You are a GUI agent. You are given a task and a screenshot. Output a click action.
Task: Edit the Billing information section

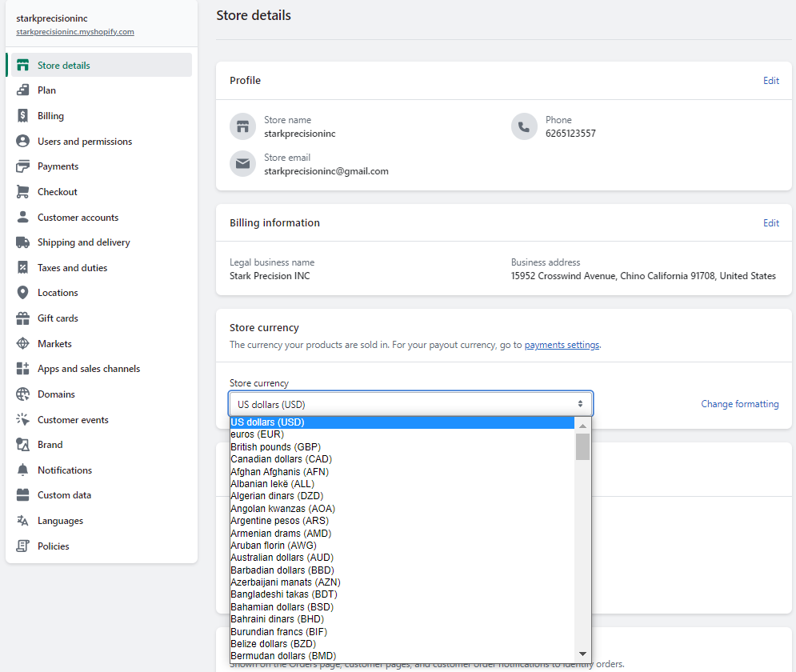[770, 223]
